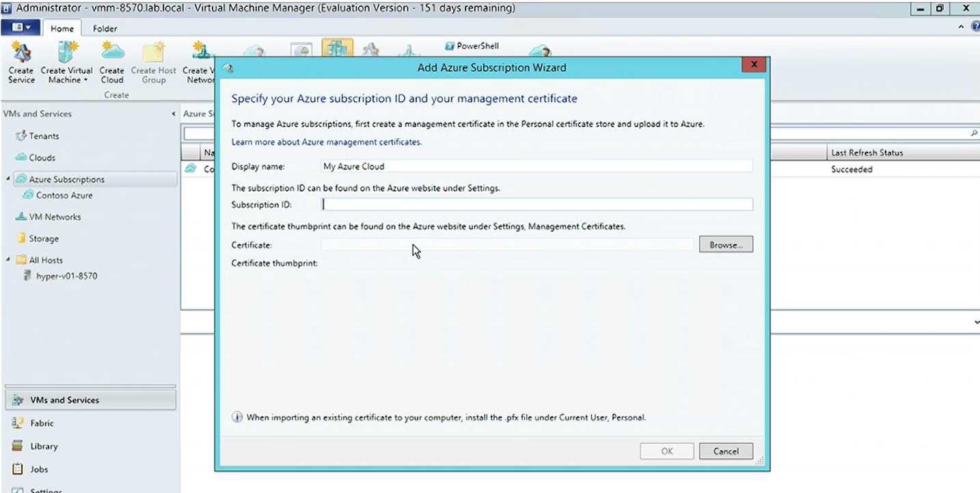
Task: Collapse the Azure Subscriptions tree node
Action: [8, 180]
